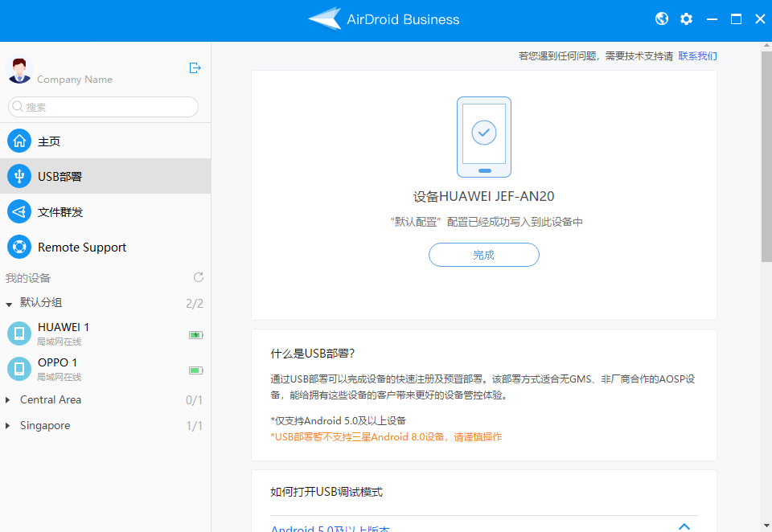Open the 联系我们 link
Viewport: 772px width, 532px height.
click(x=697, y=56)
